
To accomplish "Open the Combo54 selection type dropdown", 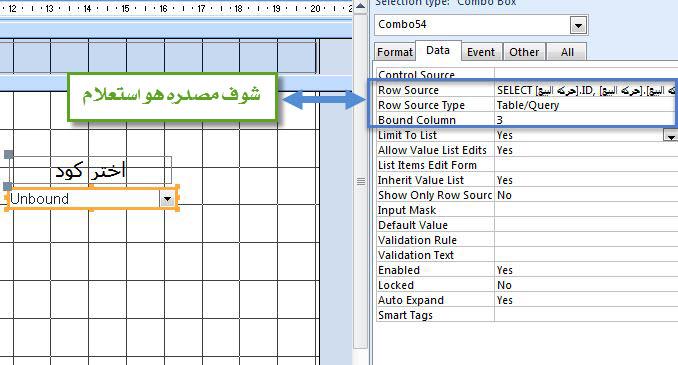I will [578, 26].
